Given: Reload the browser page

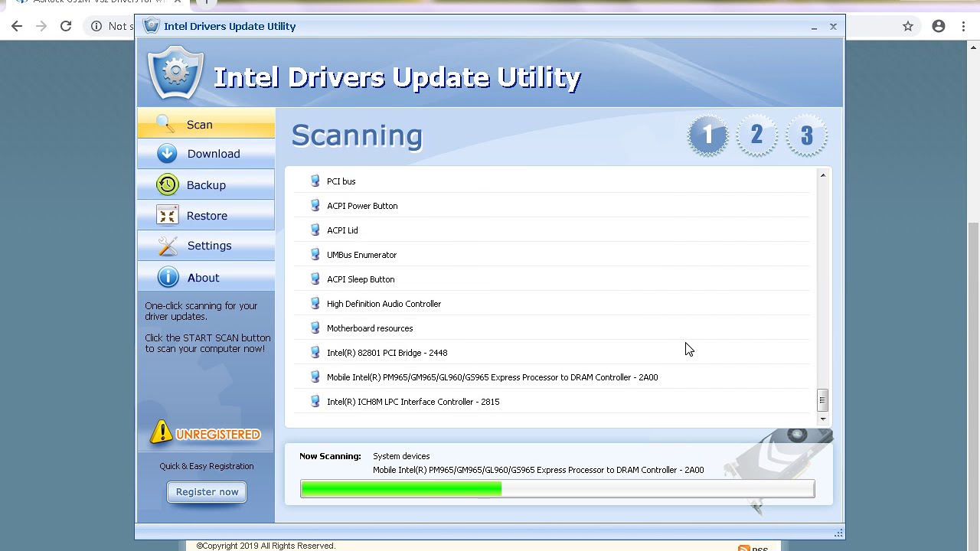Looking at the screenshot, I should pyautogui.click(x=66, y=26).
